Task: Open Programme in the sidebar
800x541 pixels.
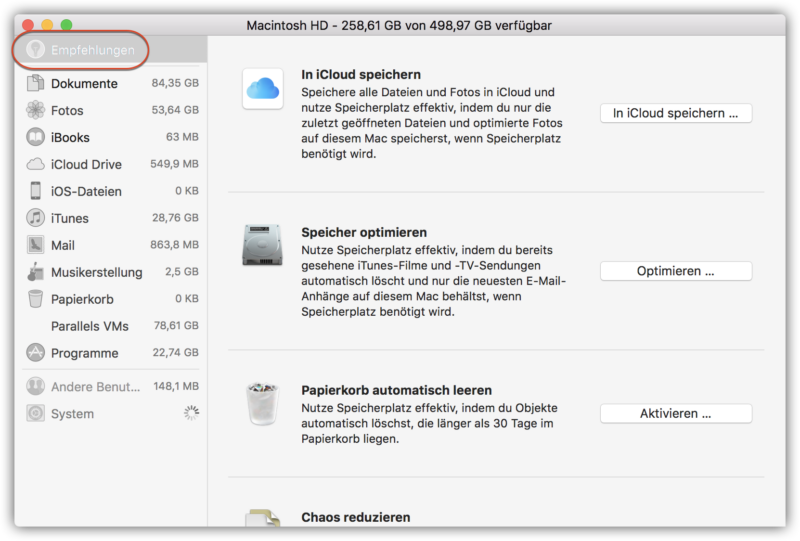Action: [x=111, y=353]
